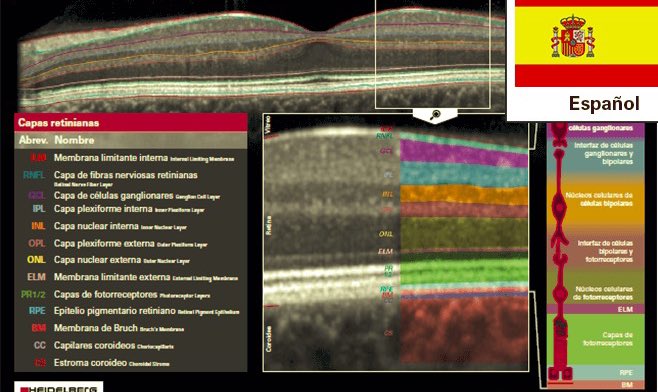
Task: Click the zoom selection box on the OCT scan
Action: pyautogui.click(x=433, y=54)
